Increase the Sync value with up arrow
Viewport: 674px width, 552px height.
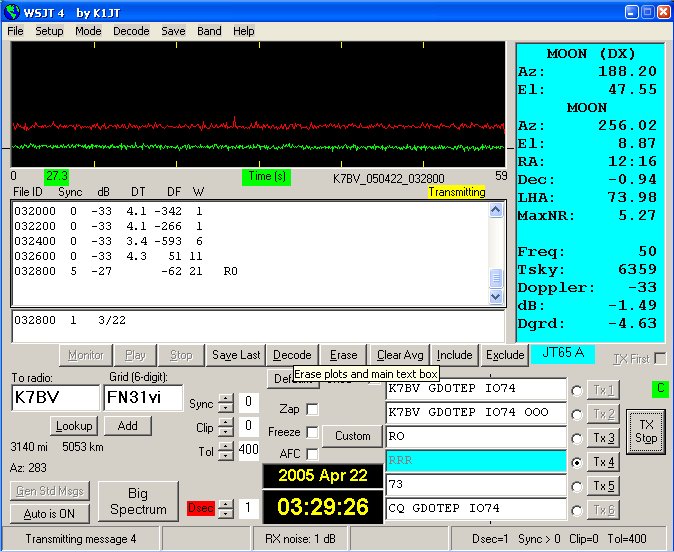(x=226, y=399)
